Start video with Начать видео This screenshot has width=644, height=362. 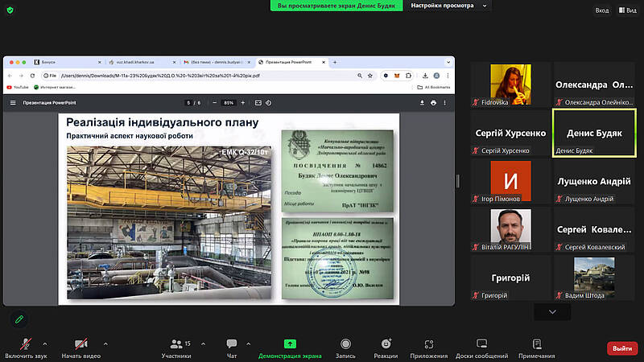81,348
